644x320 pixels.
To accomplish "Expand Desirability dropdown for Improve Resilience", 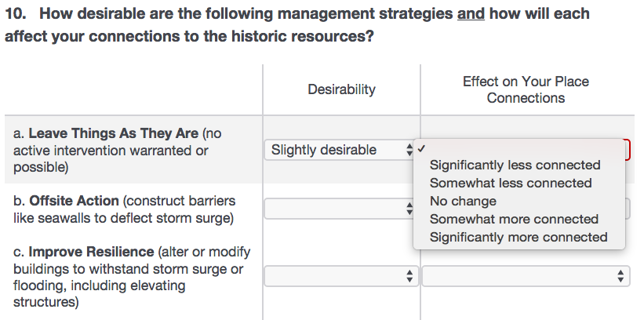I will coord(340,276).
